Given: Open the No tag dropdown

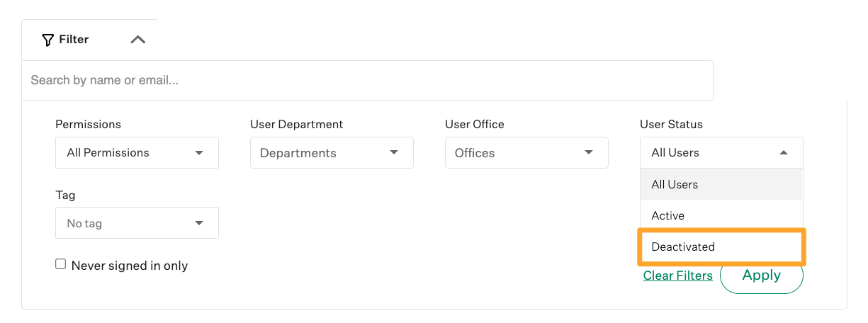Looking at the screenshot, I should coord(137,223).
